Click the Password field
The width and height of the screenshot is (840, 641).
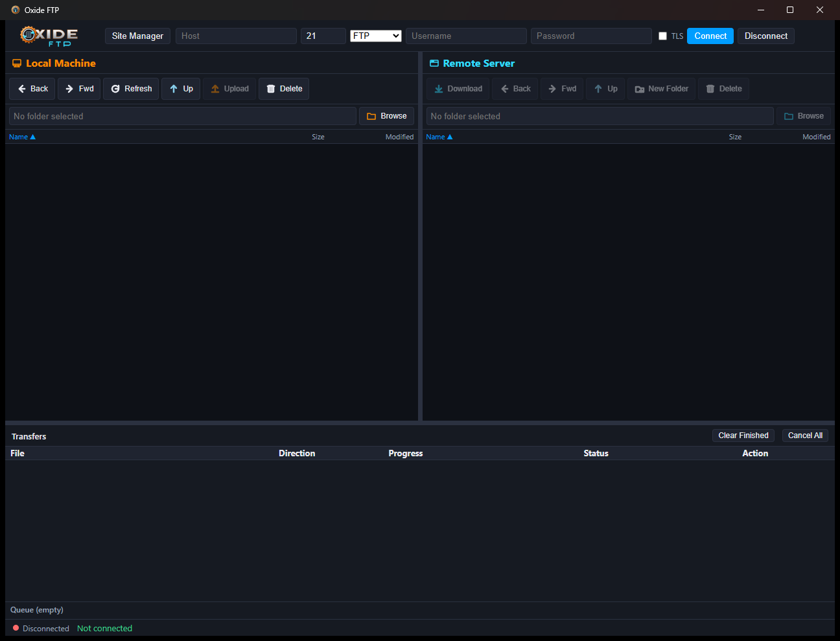(x=591, y=36)
